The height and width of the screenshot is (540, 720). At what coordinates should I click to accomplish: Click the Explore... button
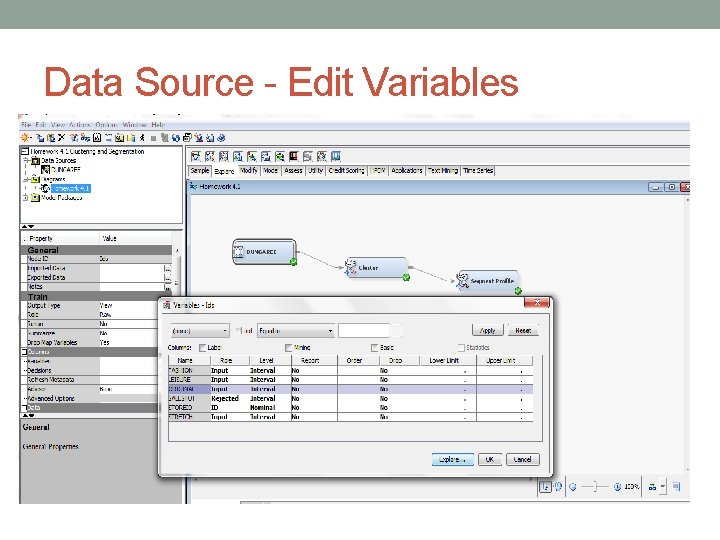452,459
